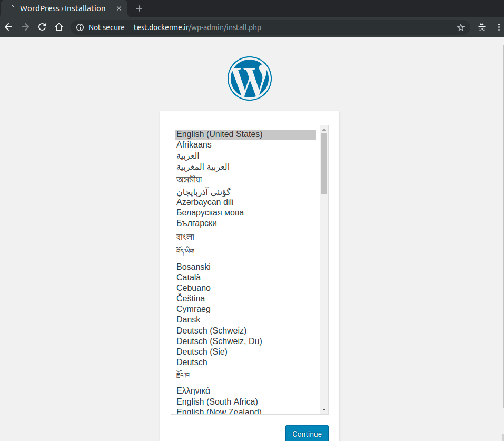Reload the WordPress installation page
This screenshot has height=441, width=504.
(42, 27)
